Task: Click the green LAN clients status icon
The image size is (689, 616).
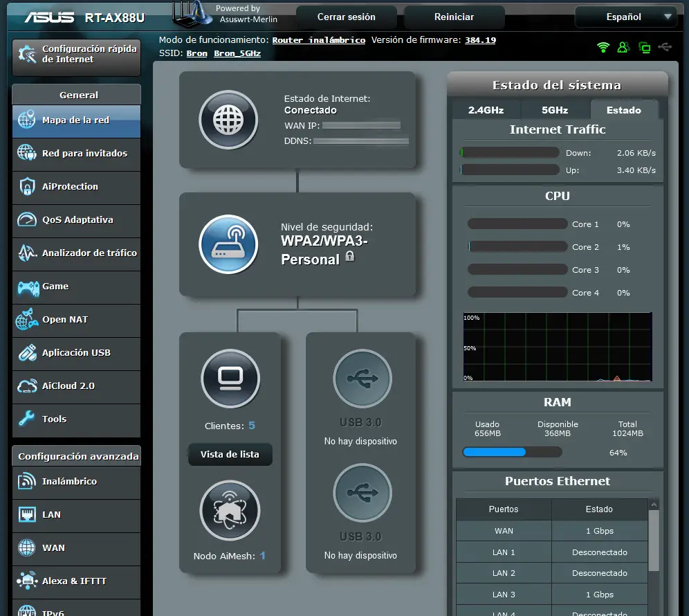Action: tap(644, 47)
